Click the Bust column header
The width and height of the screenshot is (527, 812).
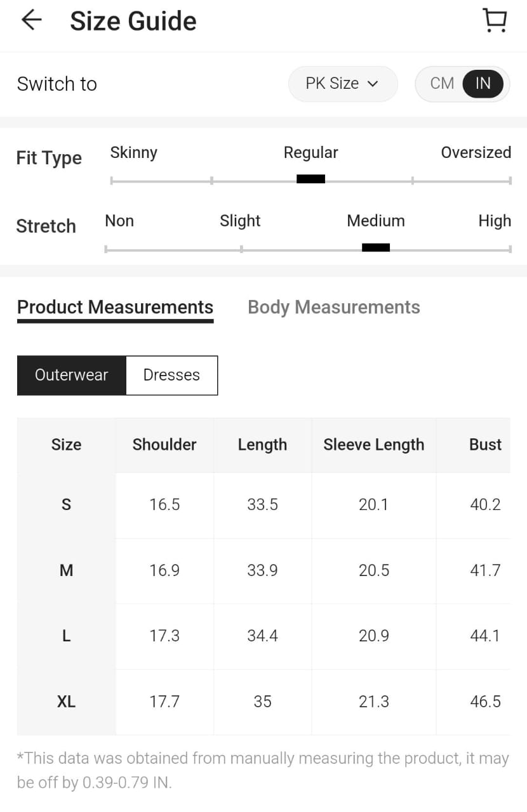point(485,445)
